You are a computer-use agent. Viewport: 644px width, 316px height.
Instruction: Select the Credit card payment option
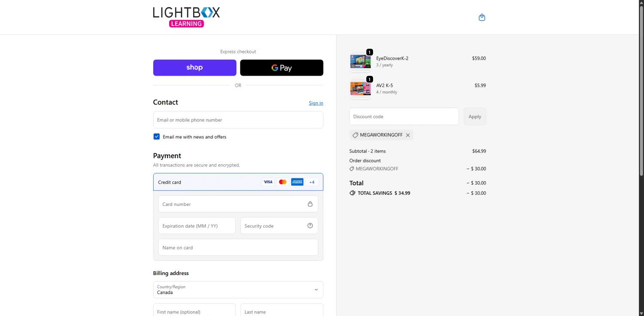pos(238,182)
